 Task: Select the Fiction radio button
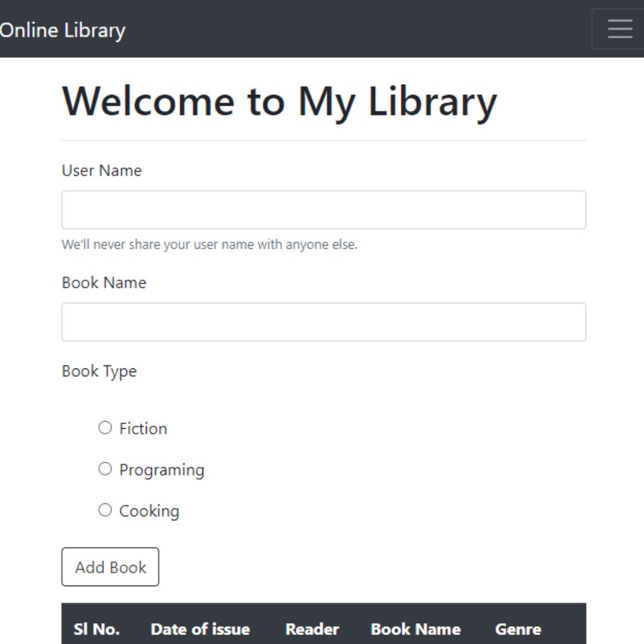point(105,428)
